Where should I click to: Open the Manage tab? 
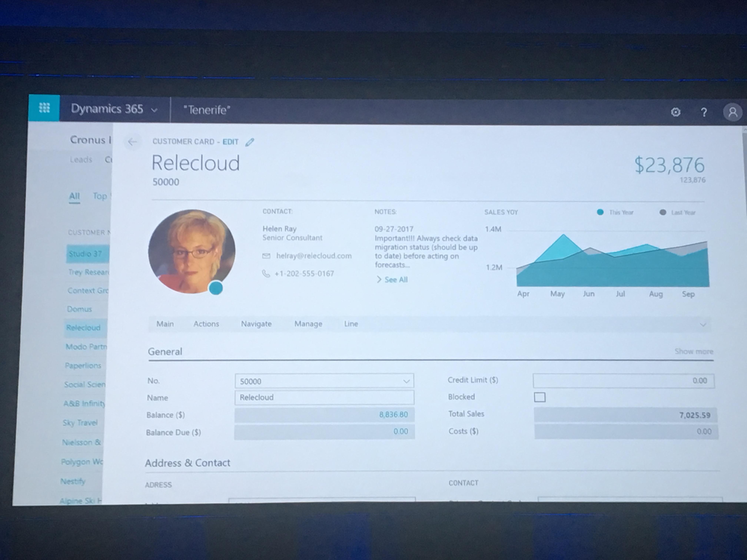(308, 324)
